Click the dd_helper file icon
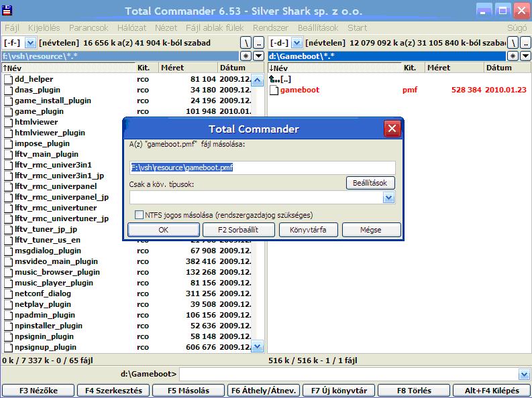532x398 pixels. pyautogui.click(x=7, y=79)
